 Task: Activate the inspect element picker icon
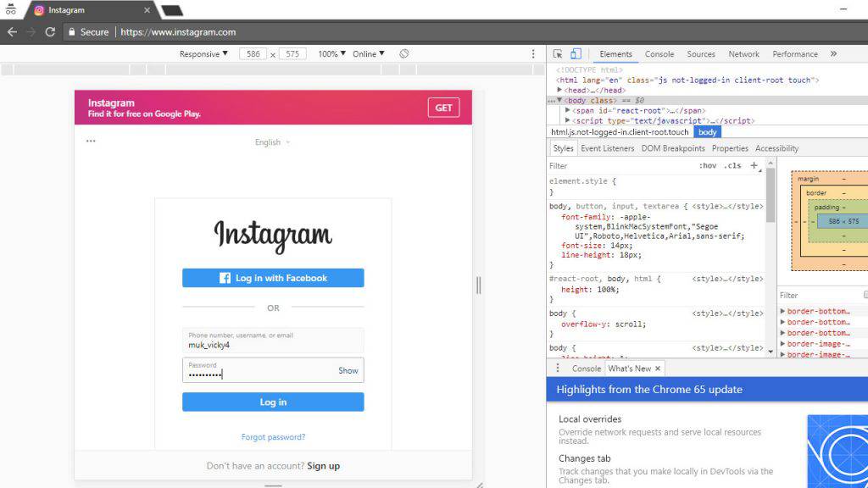pos(559,54)
